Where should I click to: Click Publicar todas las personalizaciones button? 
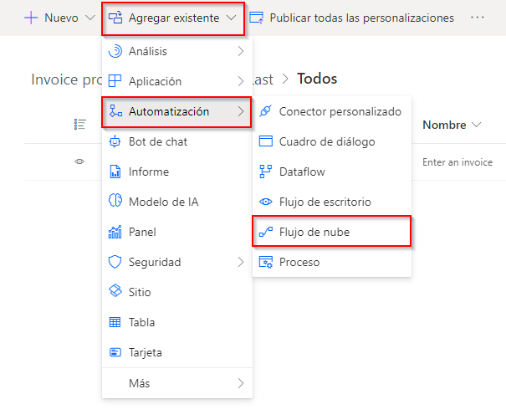click(352, 18)
